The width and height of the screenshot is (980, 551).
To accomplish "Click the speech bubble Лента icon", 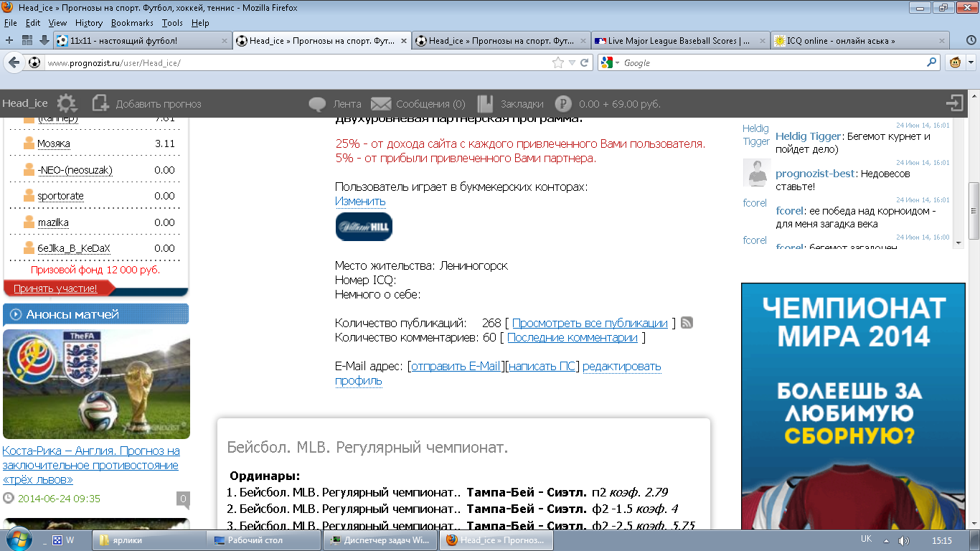I will [317, 104].
